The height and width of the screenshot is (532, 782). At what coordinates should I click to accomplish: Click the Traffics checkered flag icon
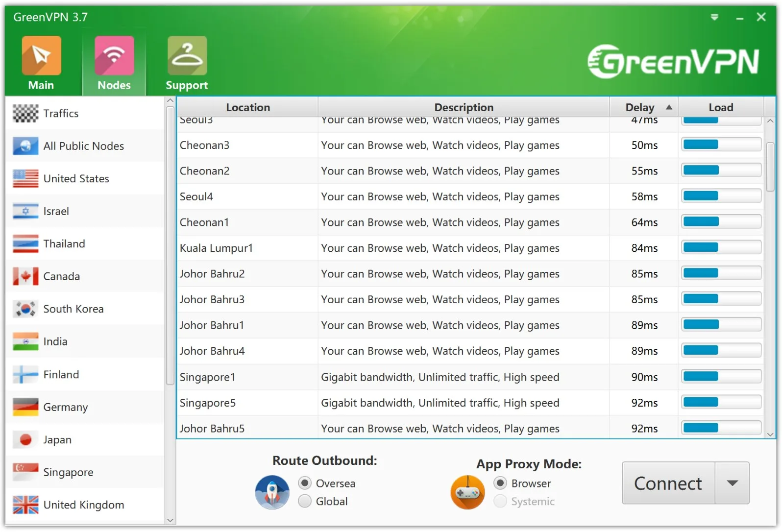coord(25,113)
